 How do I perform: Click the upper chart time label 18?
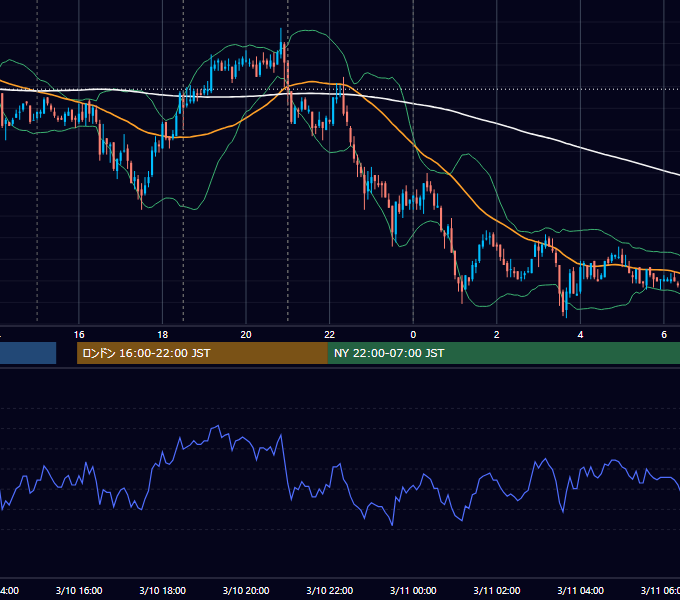click(x=163, y=334)
